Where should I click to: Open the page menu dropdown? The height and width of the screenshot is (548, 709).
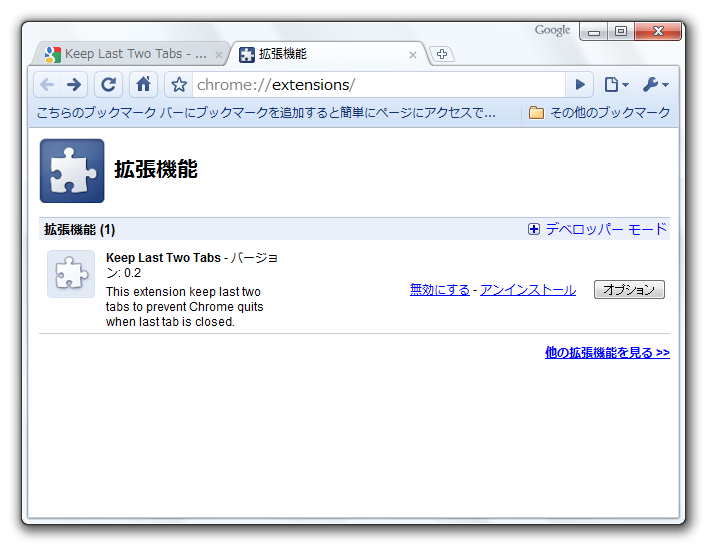pos(616,85)
